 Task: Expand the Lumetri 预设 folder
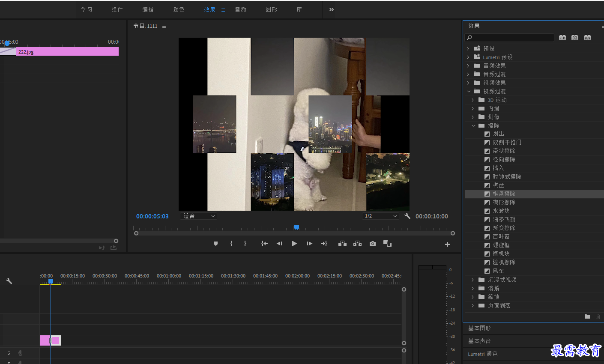pyautogui.click(x=468, y=57)
